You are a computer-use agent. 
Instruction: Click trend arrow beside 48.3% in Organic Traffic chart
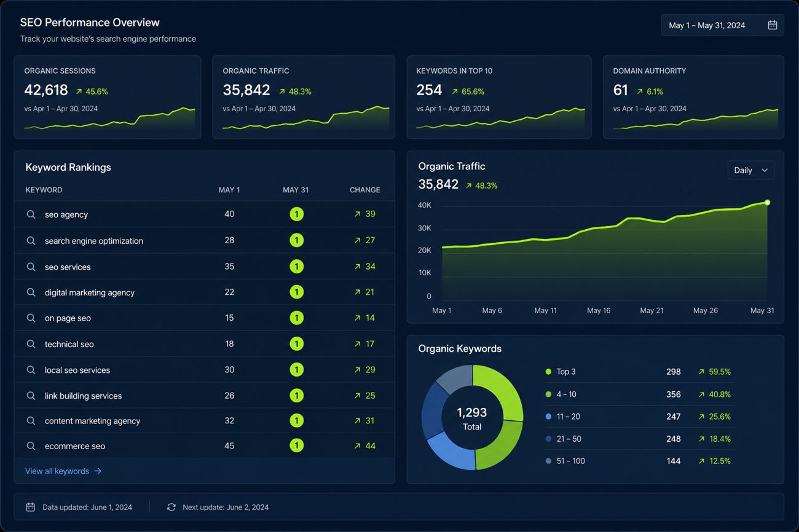point(469,186)
